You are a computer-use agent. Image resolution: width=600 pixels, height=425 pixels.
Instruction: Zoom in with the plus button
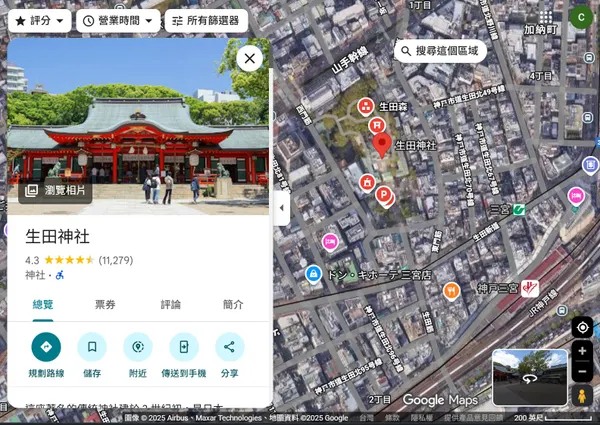[582, 351]
